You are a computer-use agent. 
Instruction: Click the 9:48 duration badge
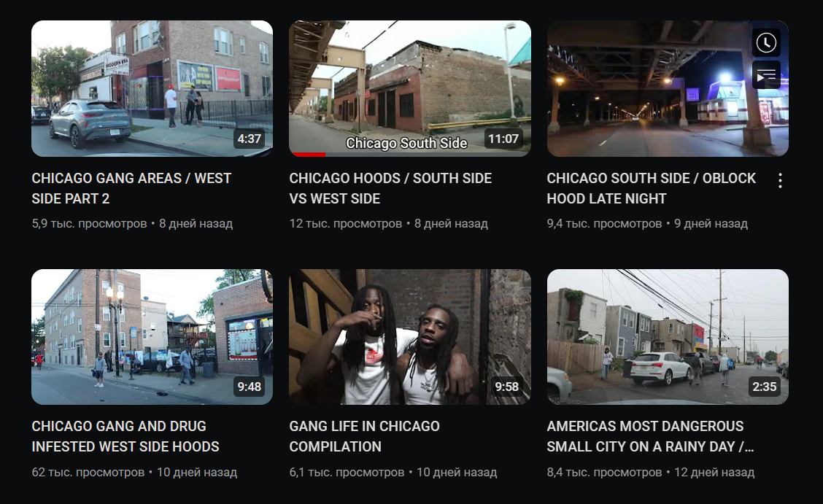(x=249, y=387)
